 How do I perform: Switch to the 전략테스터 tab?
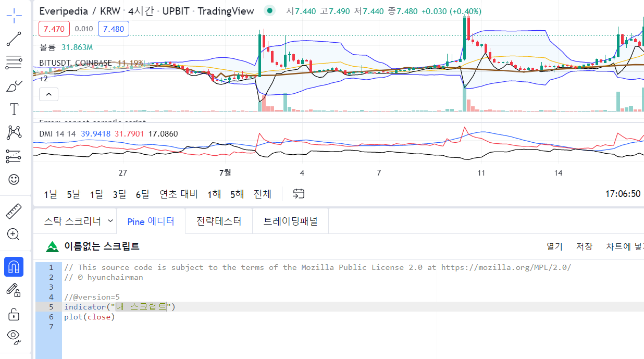point(219,221)
